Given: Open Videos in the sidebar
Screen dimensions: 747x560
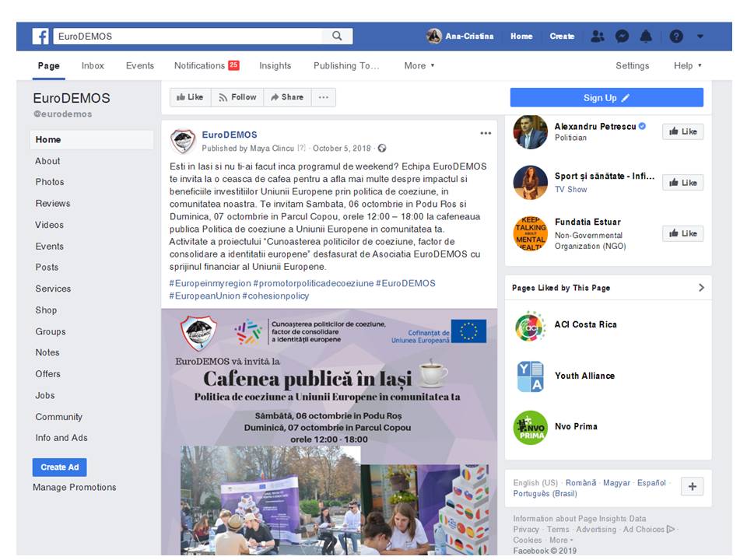Looking at the screenshot, I should pos(50,225).
